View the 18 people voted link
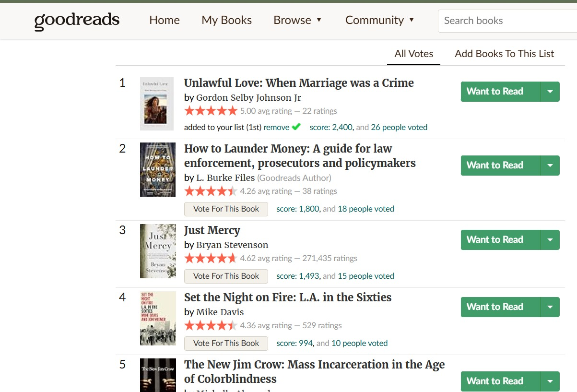 366,209
